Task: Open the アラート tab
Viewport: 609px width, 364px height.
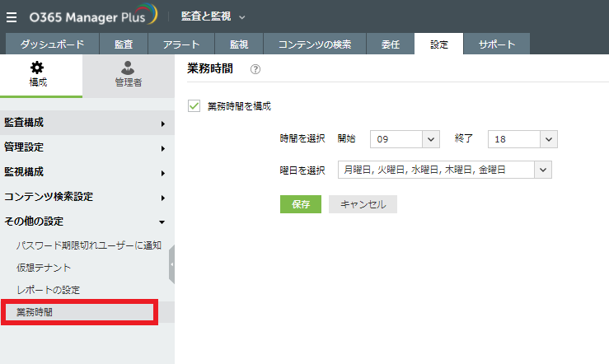Action: [x=181, y=44]
